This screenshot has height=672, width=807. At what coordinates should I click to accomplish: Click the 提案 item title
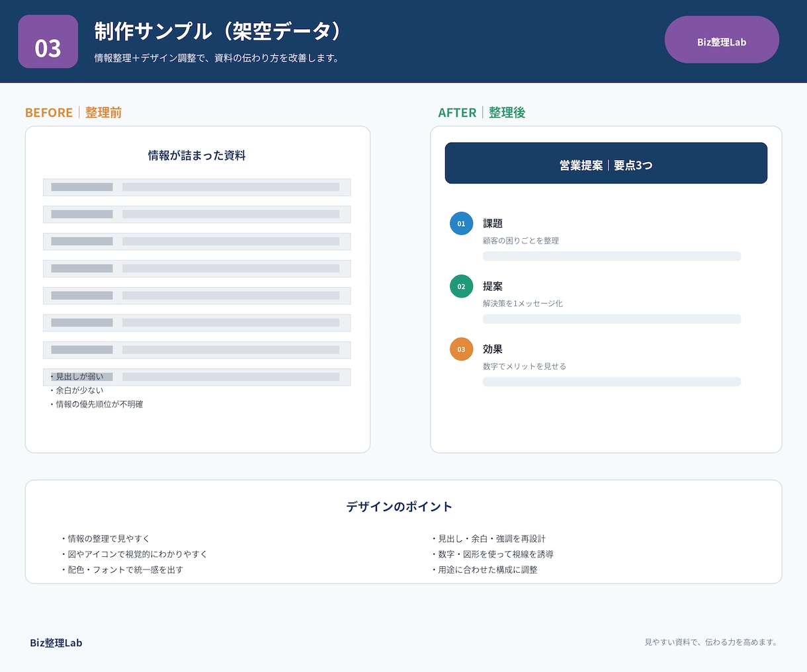(x=493, y=286)
